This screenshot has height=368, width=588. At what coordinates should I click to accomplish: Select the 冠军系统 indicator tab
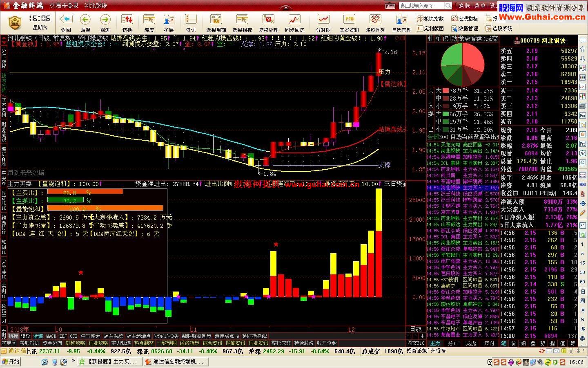(113, 336)
